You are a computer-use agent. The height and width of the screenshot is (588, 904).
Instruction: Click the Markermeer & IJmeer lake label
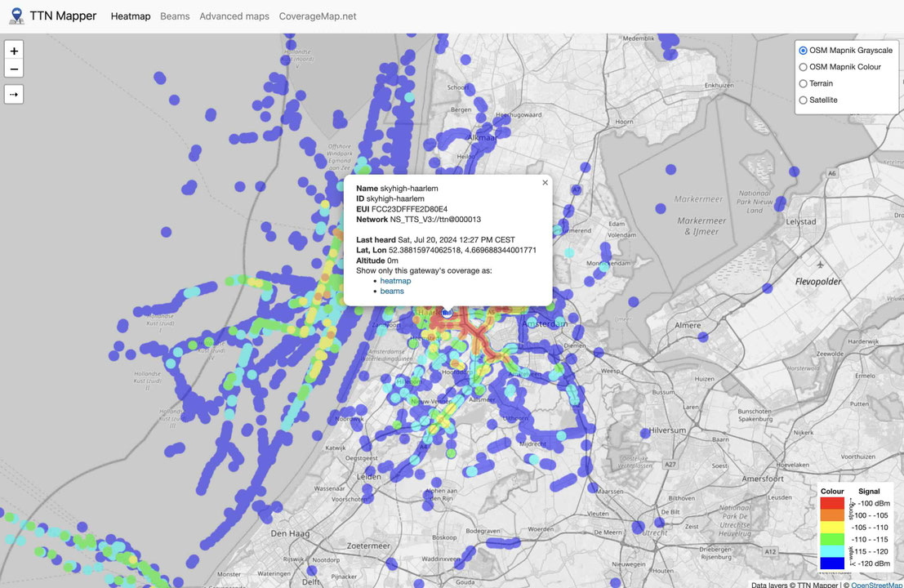(701, 226)
